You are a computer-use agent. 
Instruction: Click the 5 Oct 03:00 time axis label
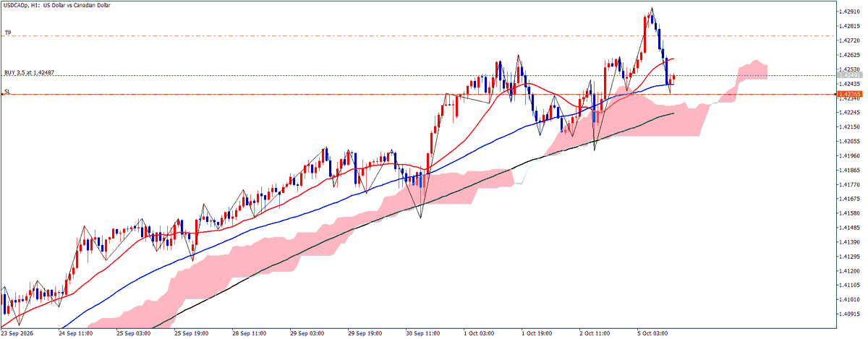[x=653, y=334]
